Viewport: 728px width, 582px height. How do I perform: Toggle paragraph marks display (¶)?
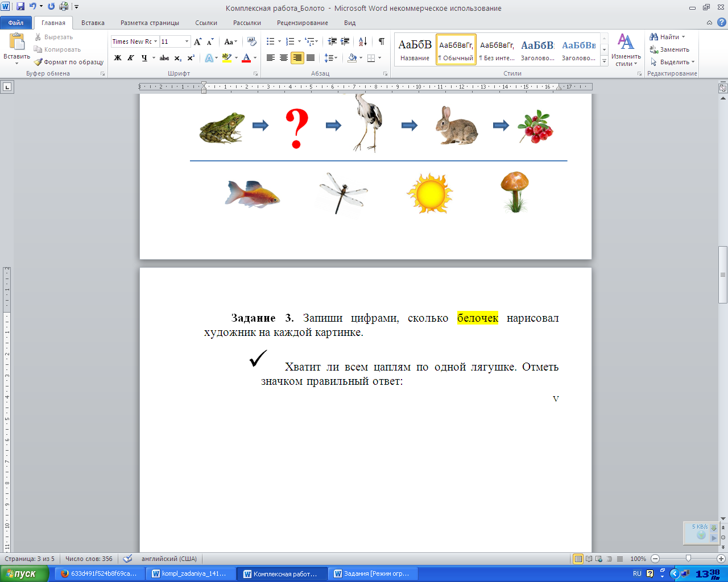click(382, 41)
